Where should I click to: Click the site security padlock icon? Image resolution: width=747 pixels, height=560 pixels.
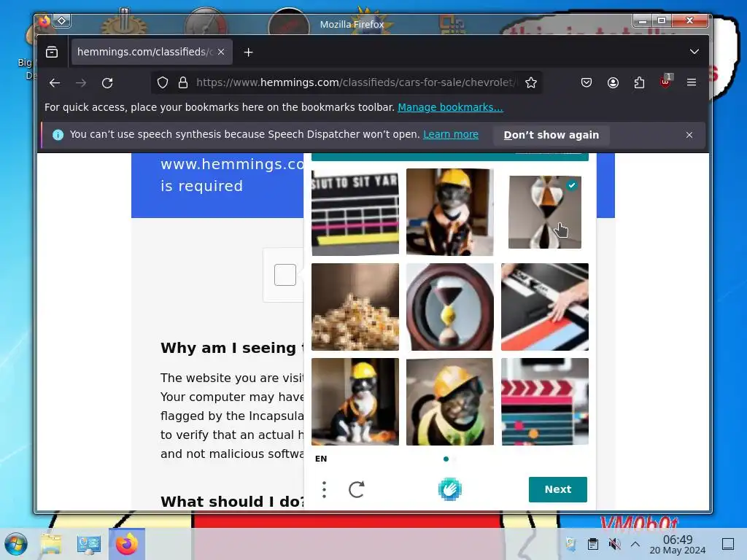[x=183, y=83]
